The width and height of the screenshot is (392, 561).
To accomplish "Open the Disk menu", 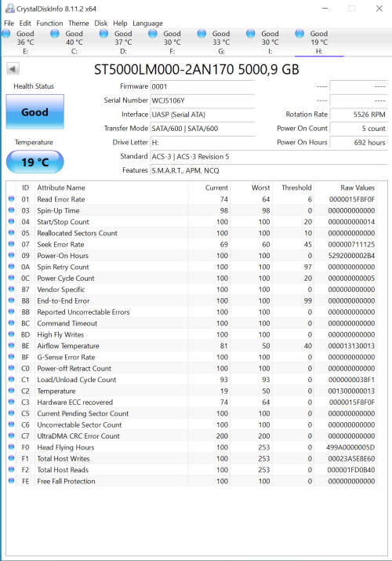I will click(x=101, y=24).
